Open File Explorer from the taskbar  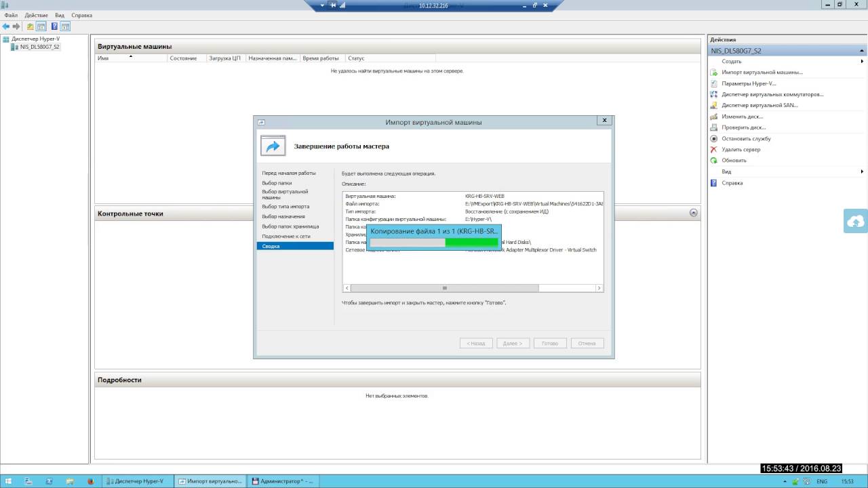pos(69,481)
